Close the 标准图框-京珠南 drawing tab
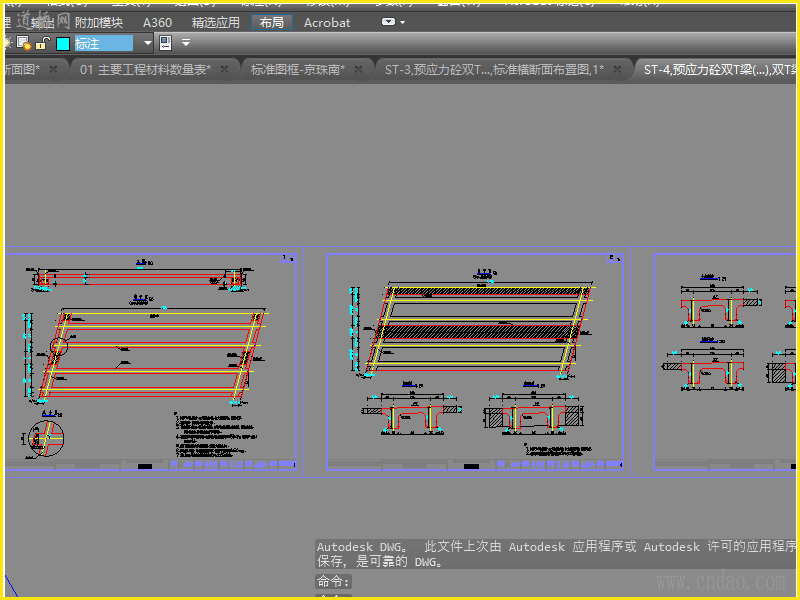Image resolution: width=800 pixels, height=600 pixels. [x=358, y=69]
